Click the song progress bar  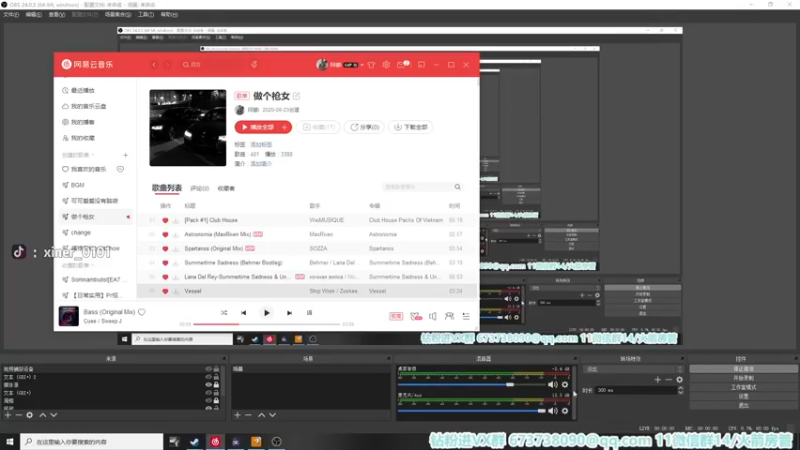click(x=266, y=324)
